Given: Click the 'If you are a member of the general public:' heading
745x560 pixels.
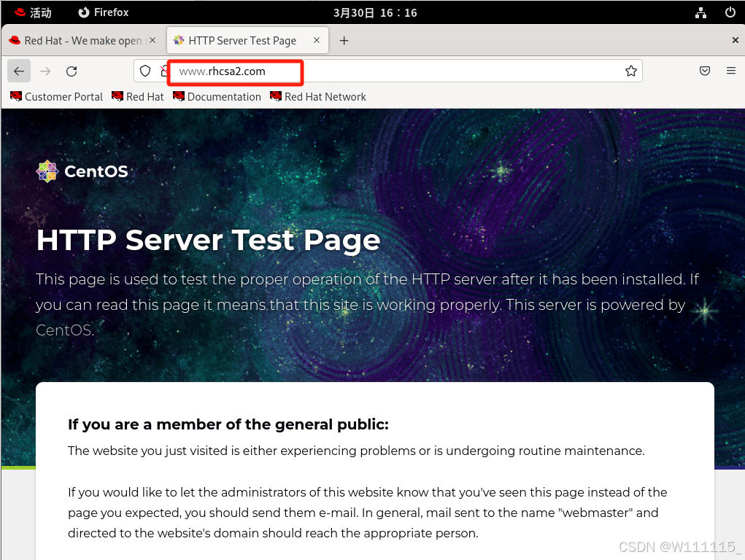Looking at the screenshot, I should click(228, 424).
